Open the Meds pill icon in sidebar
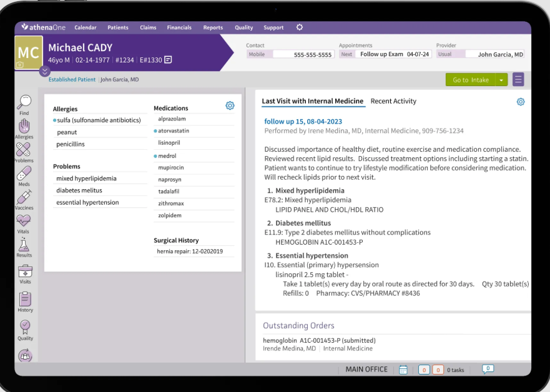The width and height of the screenshot is (550, 392). (24, 174)
